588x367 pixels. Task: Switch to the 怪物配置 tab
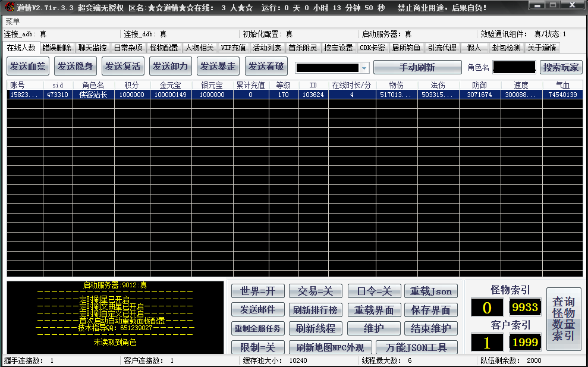pos(164,48)
